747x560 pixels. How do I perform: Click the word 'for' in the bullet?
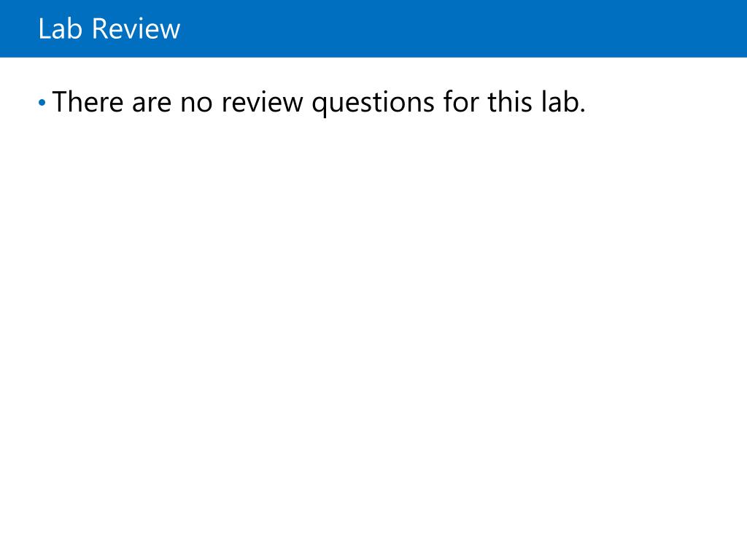click(461, 101)
